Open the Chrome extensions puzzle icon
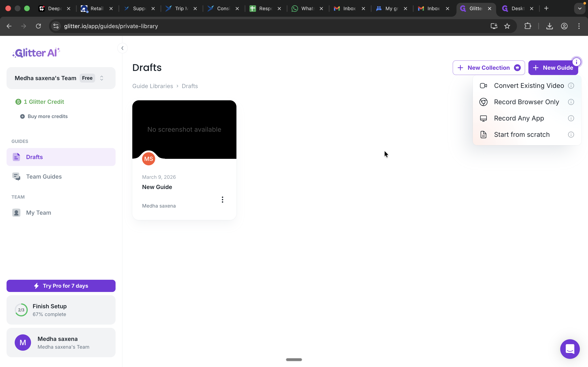 click(528, 26)
